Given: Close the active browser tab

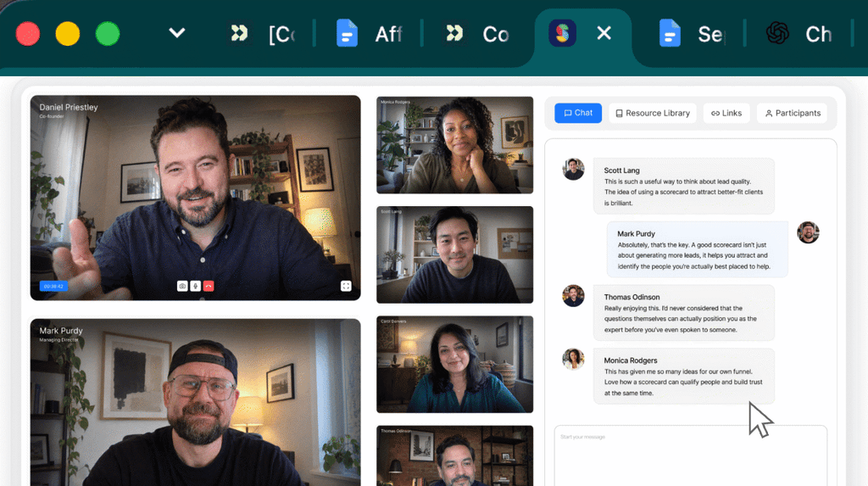Looking at the screenshot, I should (x=604, y=33).
